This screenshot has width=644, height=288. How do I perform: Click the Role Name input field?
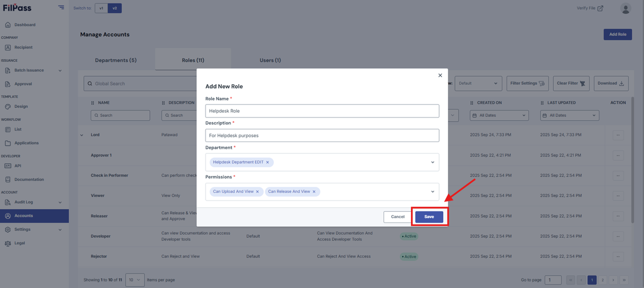(322, 110)
